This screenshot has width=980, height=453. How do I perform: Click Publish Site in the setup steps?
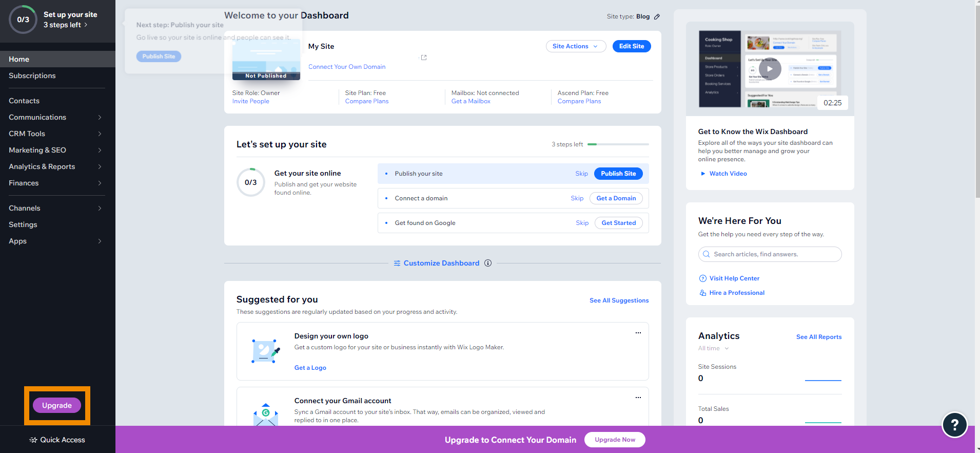point(618,174)
